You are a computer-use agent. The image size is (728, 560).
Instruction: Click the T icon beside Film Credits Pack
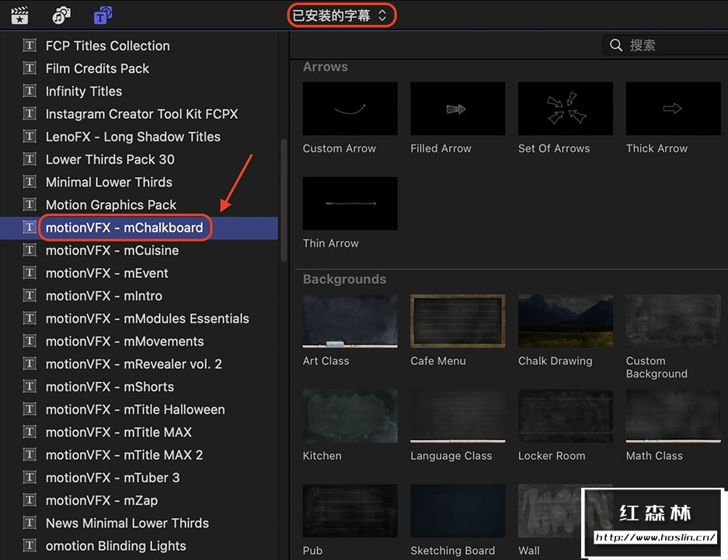click(30, 68)
